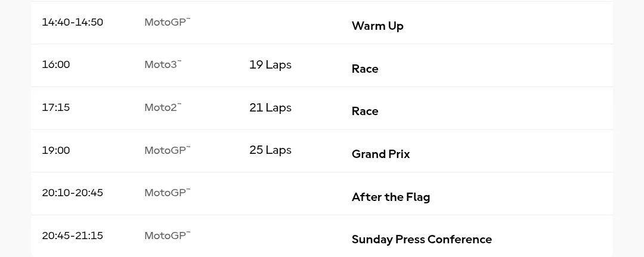Select the 21 Laps race distance
Image resolution: width=644 pixels, height=257 pixels.
click(270, 108)
